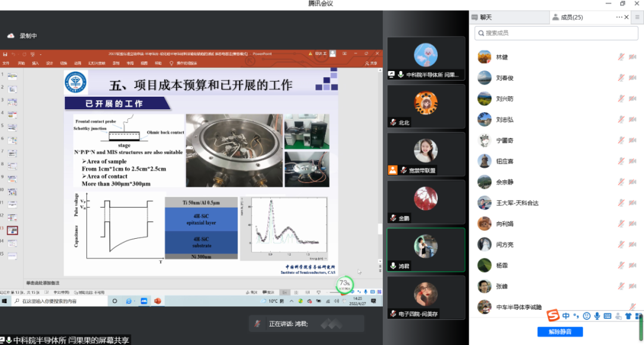Select member 杨霏 in the list

click(556, 266)
